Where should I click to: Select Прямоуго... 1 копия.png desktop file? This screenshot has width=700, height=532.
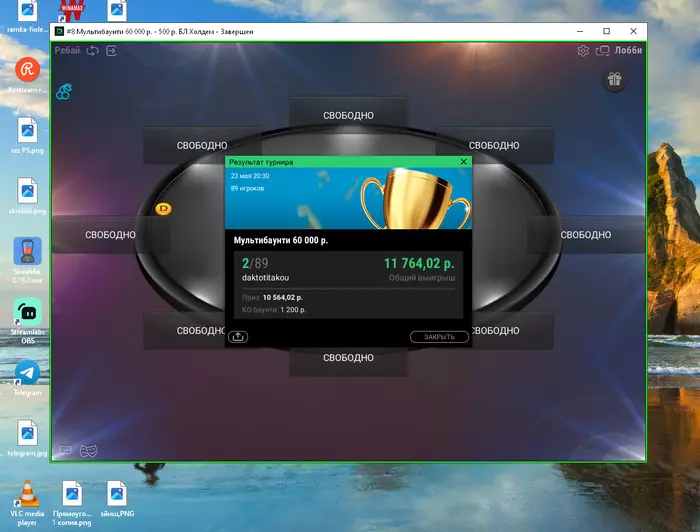(72, 503)
